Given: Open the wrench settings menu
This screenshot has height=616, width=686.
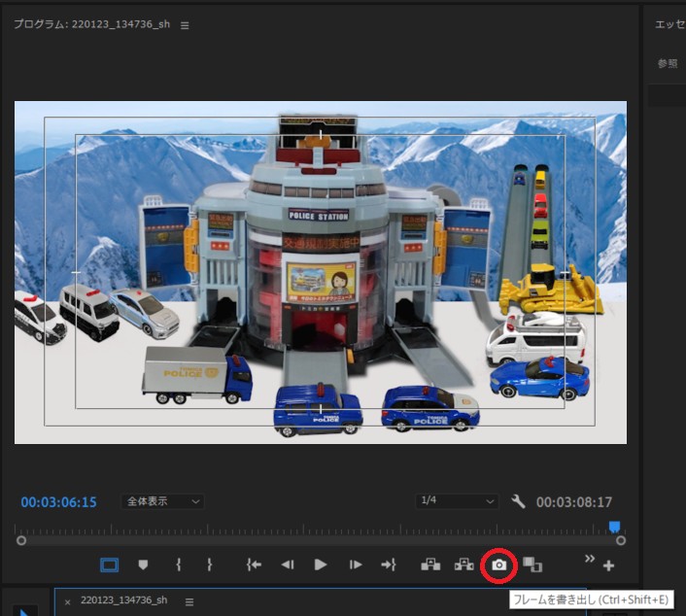Looking at the screenshot, I should tap(518, 501).
